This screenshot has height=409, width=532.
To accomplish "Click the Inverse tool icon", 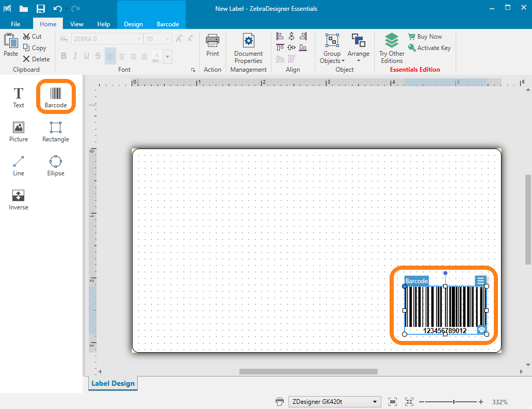I will click(19, 199).
